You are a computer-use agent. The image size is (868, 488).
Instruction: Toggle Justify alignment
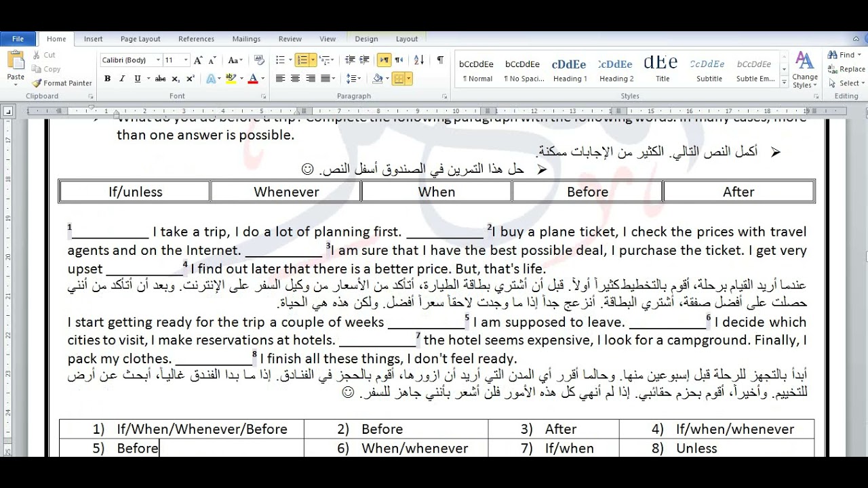[325, 79]
